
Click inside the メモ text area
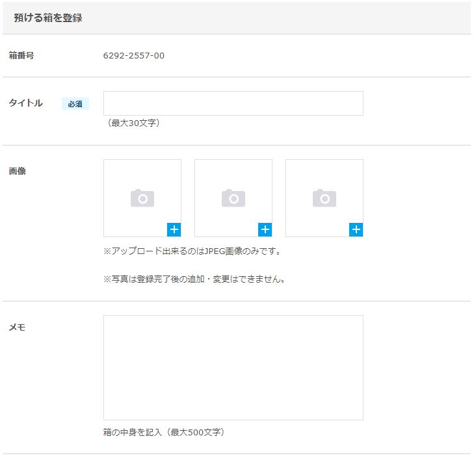[233, 367]
